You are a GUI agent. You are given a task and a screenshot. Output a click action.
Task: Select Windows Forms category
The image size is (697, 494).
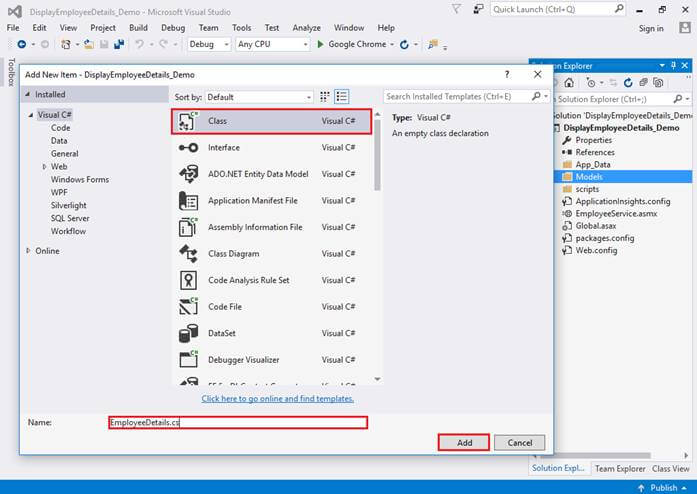(80, 179)
